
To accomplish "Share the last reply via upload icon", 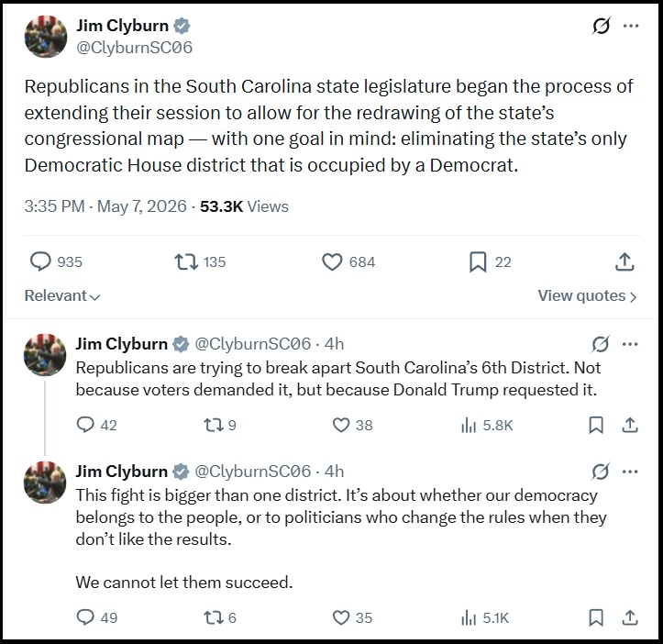I will pos(630,617).
